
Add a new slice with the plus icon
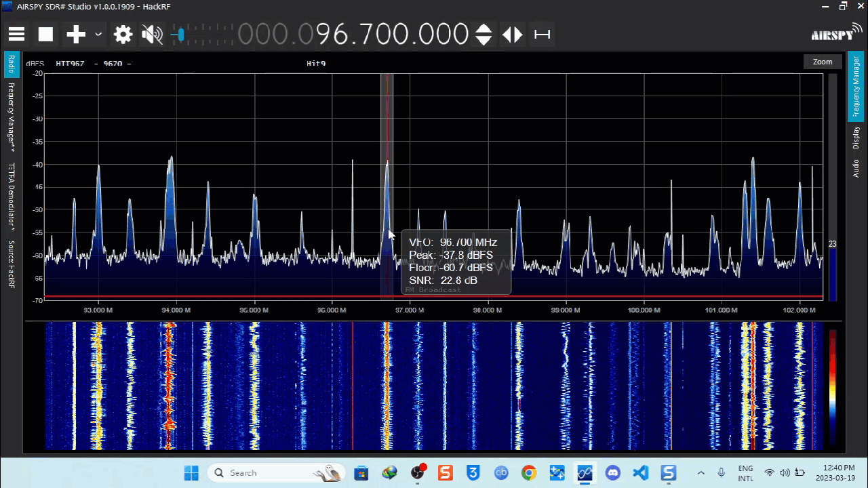76,35
